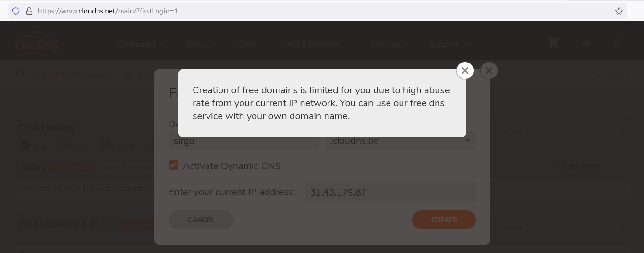Open the shopping cart icon
The height and width of the screenshot is (253, 644).
(553, 44)
